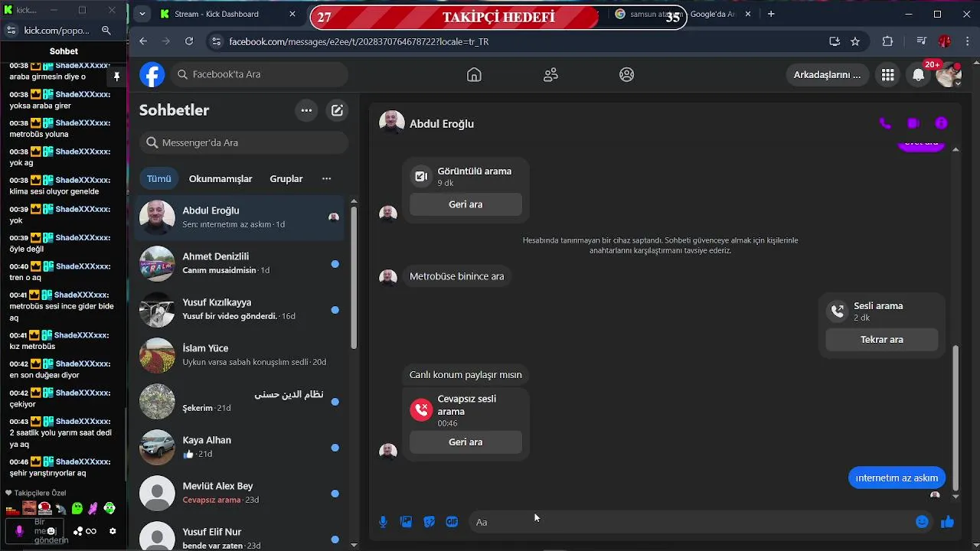Screen dimensions: 980x551
Task: Click the Tekrar ara button
Action: (882, 339)
